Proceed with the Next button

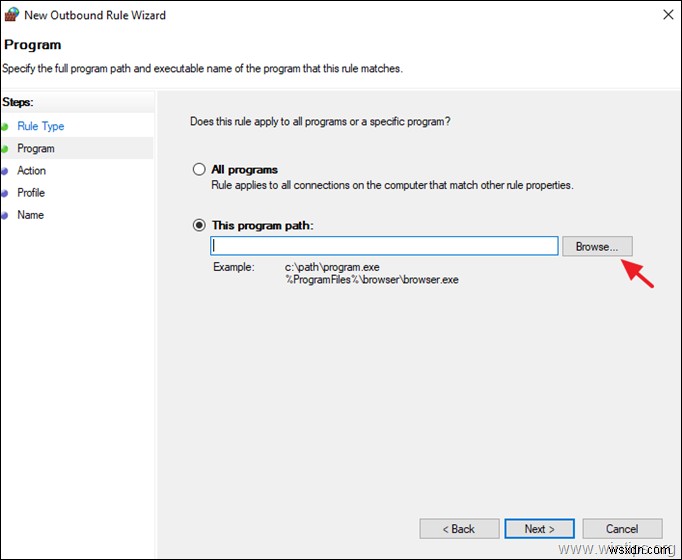[x=539, y=529]
